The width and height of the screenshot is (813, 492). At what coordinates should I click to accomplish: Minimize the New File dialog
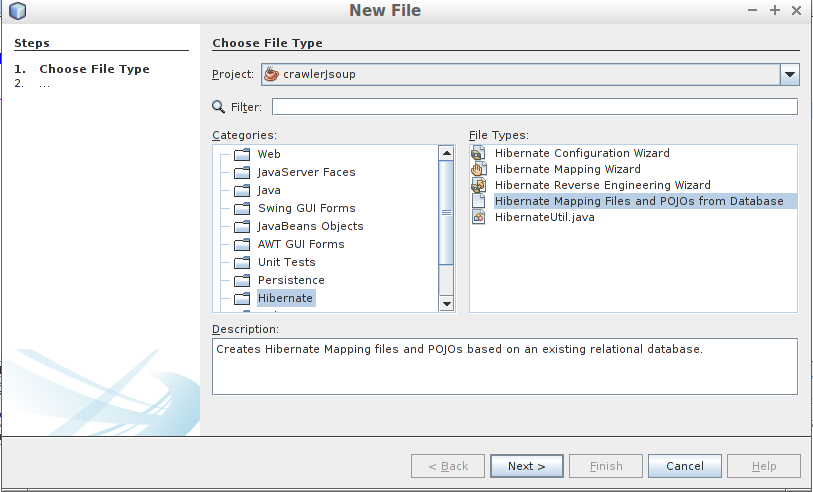coord(752,10)
